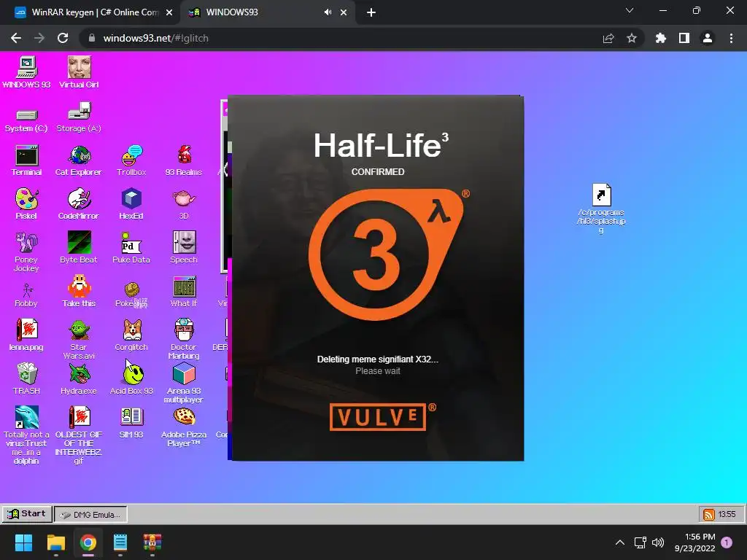Select the DMG Emula... taskbar button
Image resolution: width=747 pixels, height=560 pixels.
tap(90, 514)
